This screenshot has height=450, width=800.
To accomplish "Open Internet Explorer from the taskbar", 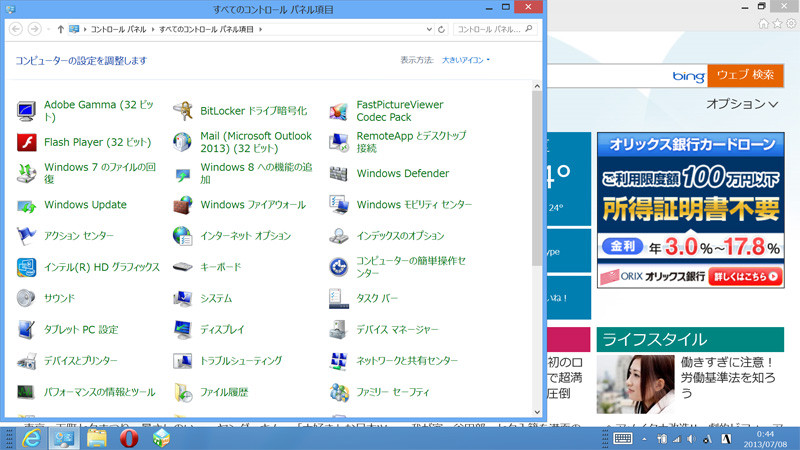I will [x=32, y=438].
